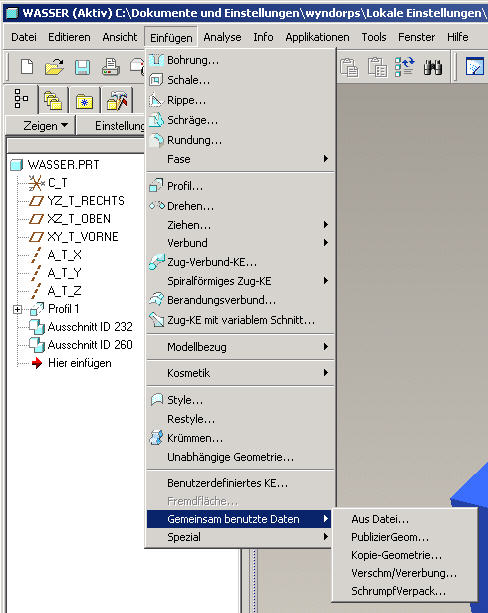Choose Schräge... menu entry
The image size is (488, 613).
click(240, 120)
